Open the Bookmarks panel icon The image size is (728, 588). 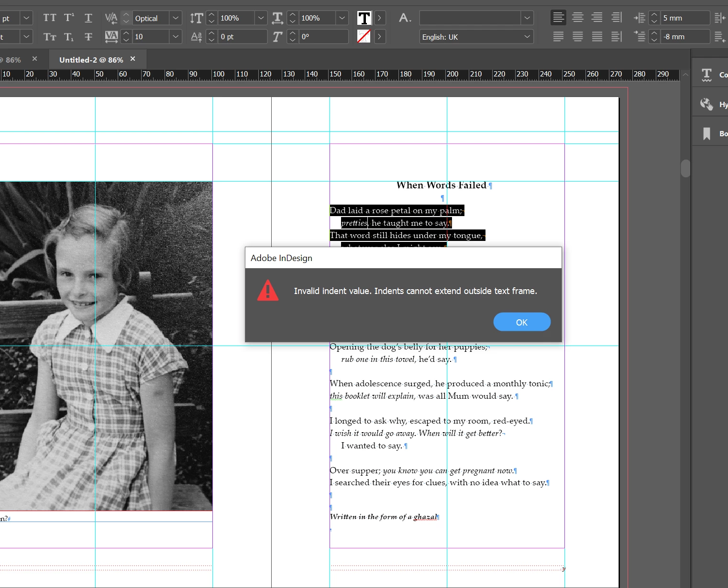[x=706, y=134]
